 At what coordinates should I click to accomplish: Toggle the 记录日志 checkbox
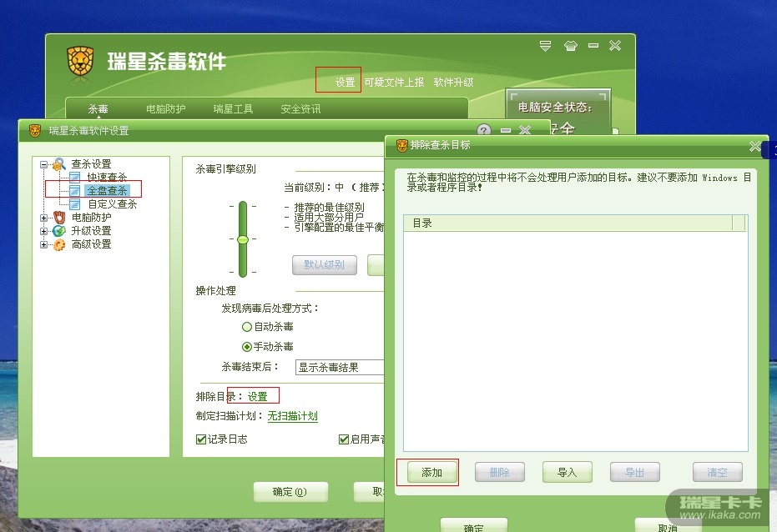pos(201,439)
